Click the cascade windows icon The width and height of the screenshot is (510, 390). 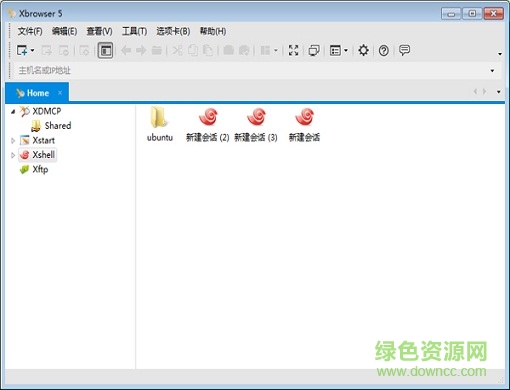point(314,51)
